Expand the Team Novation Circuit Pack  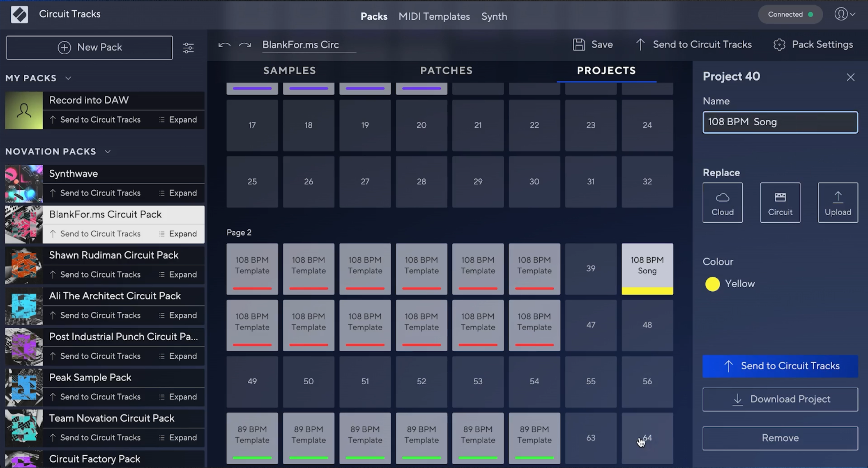pos(178,438)
